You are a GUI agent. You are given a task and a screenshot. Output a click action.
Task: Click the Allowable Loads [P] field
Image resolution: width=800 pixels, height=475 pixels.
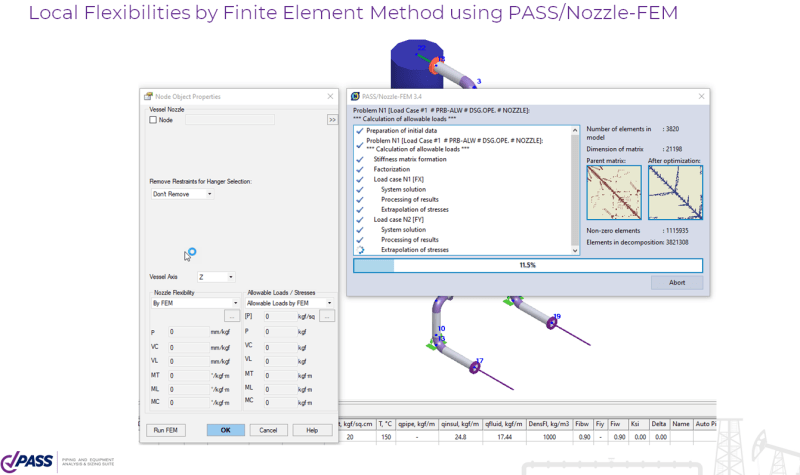[280, 317]
